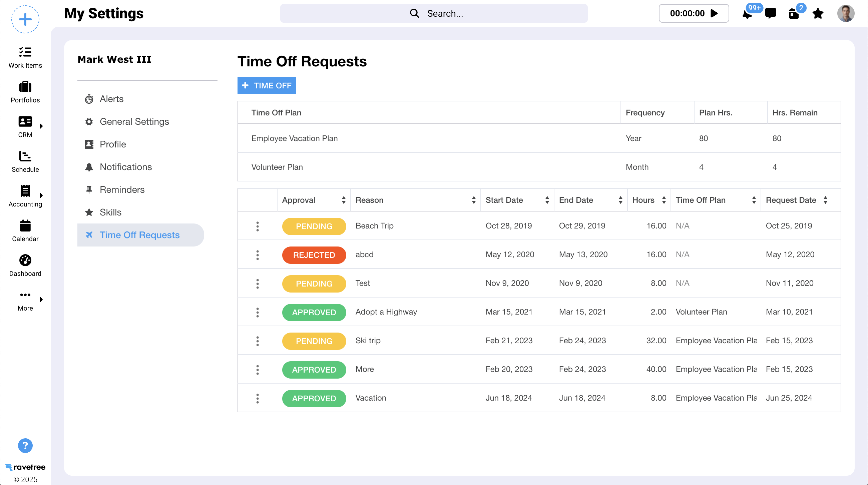Open the briefcase icon with badge 2
This screenshot has height=485, width=868.
[x=794, y=14]
